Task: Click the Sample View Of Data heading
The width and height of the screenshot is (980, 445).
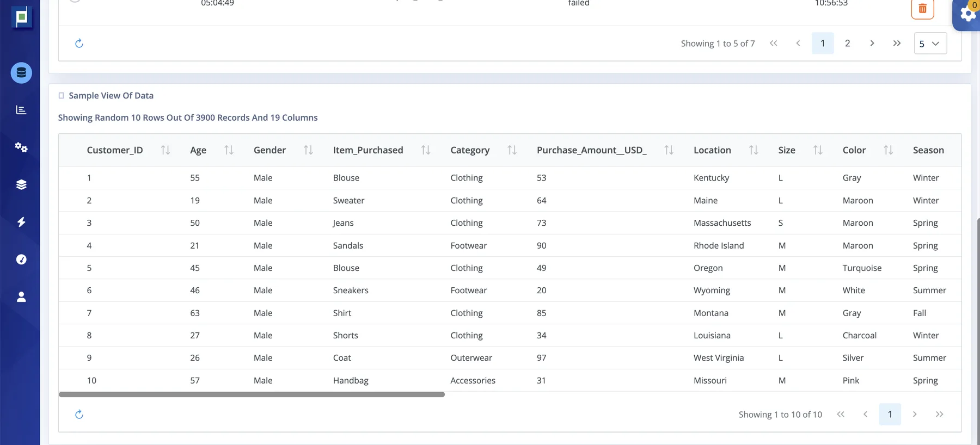Action: (111, 96)
